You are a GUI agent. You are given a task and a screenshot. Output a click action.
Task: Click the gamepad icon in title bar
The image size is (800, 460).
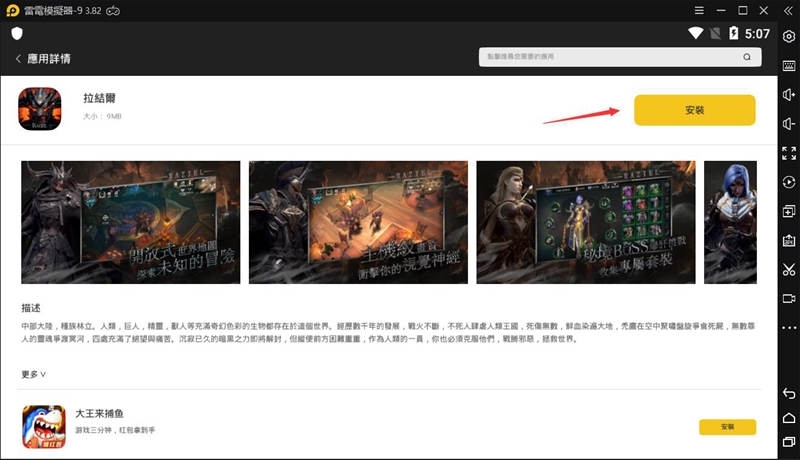tap(113, 11)
